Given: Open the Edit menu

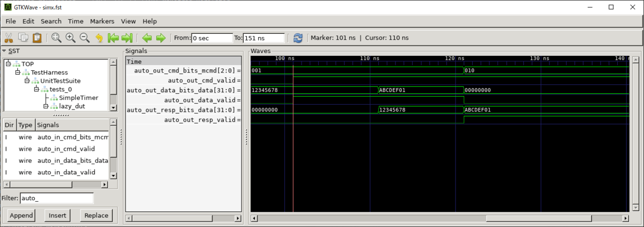Looking at the screenshot, I should 28,21.
